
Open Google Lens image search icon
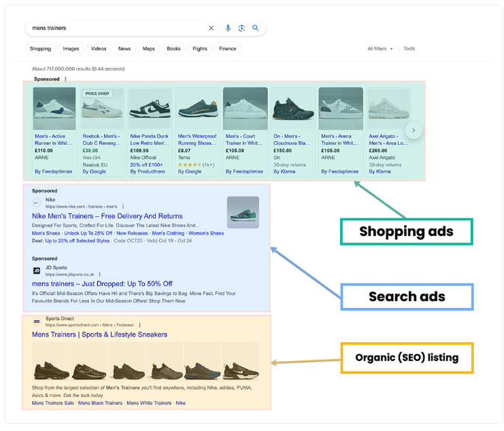241,28
